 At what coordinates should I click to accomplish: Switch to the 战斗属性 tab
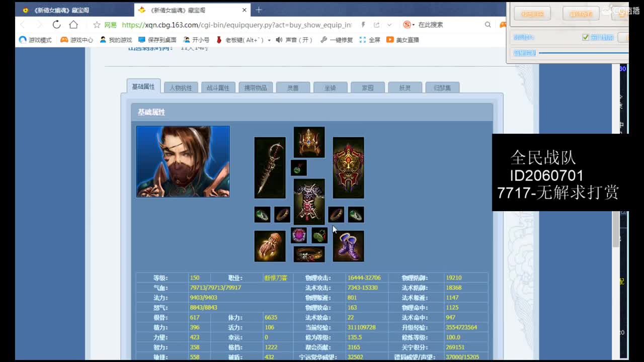point(218,87)
